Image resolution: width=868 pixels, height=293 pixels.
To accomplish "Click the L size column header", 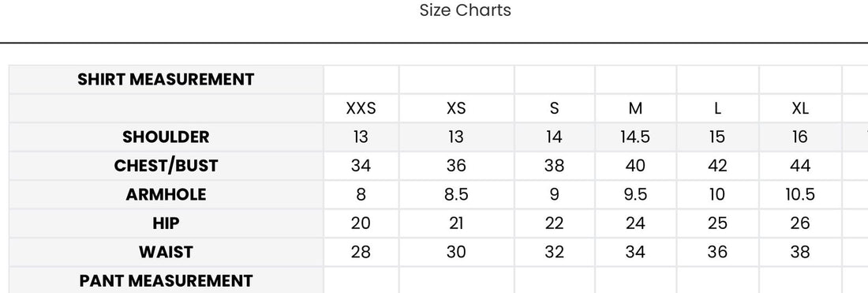I will point(717,108).
